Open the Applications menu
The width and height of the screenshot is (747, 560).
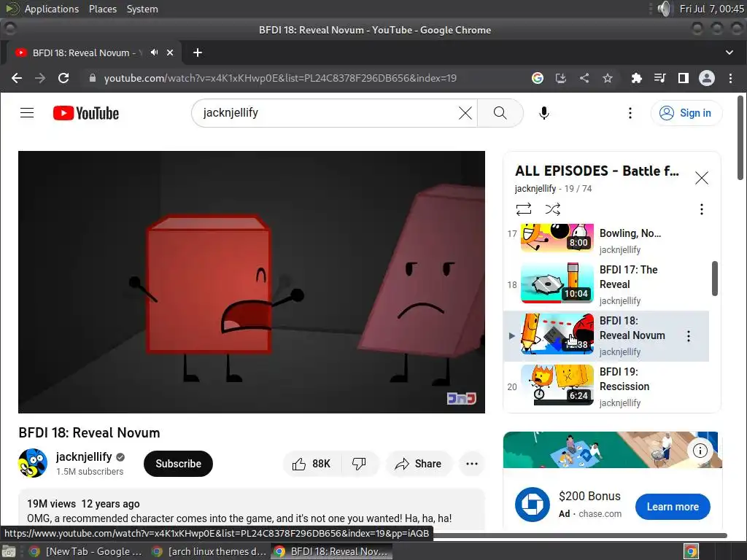pos(52,9)
